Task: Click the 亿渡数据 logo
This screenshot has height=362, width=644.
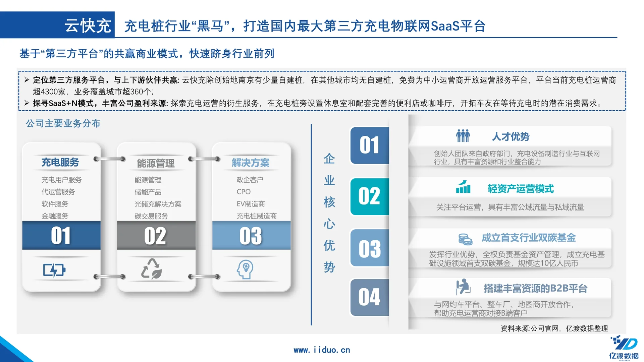Action: pyautogui.click(x=624, y=348)
